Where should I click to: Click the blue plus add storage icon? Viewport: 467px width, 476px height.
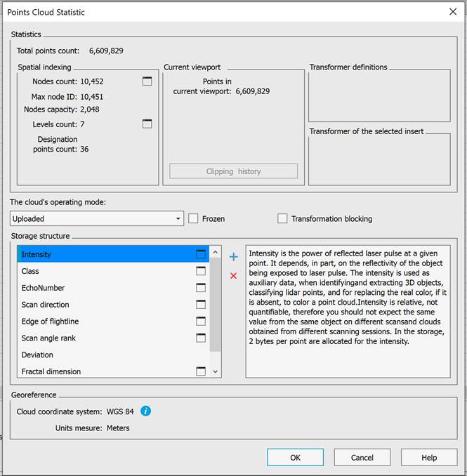(x=234, y=258)
